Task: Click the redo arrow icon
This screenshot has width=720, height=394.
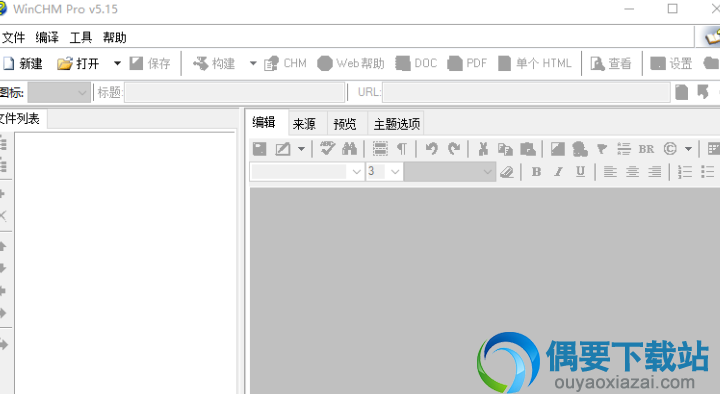Action: (454, 149)
